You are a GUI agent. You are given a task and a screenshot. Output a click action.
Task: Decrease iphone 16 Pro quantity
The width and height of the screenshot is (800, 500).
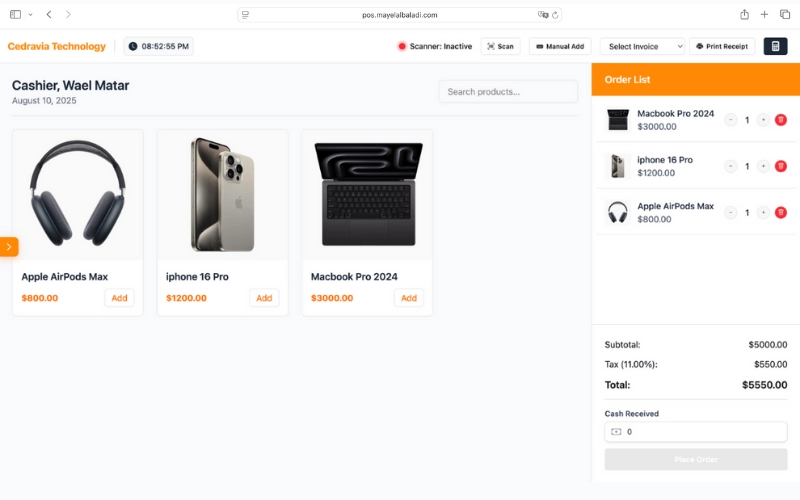(x=731, y=166)
